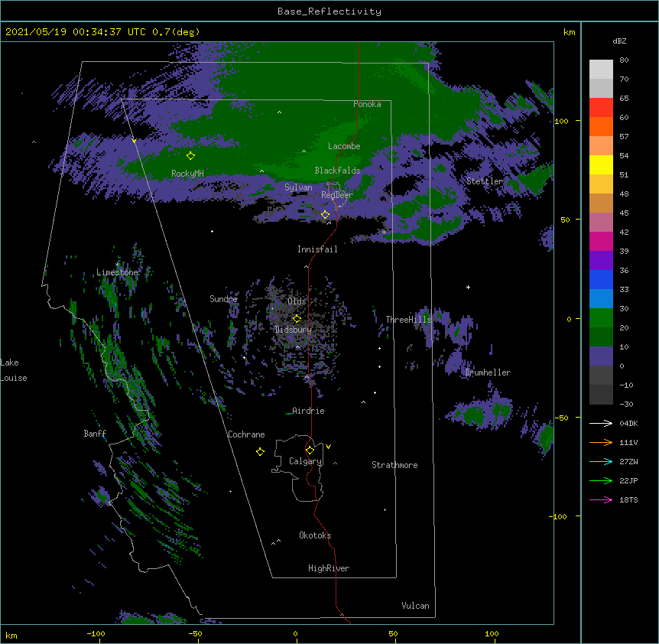The height and width of the screenshot is (644, 659).
Task: Click the Drumheller label
Action: (x=488, y=372)
